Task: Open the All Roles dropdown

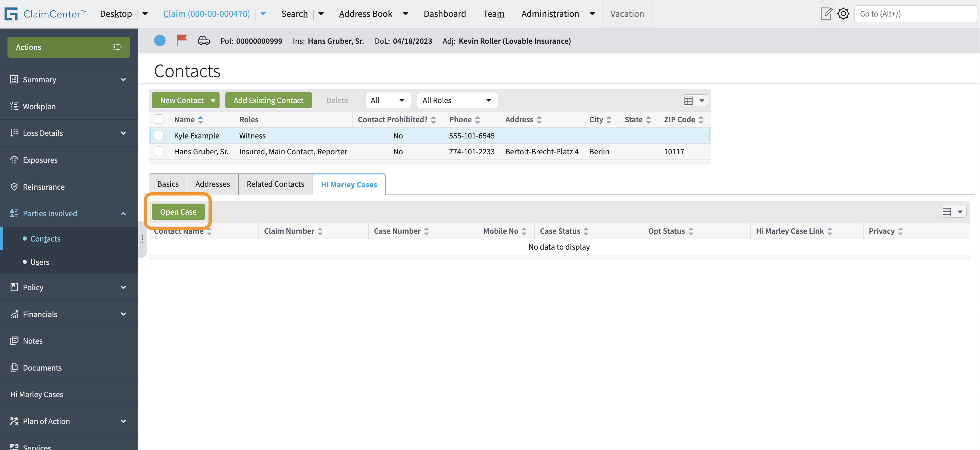Action: [x=457, y=101]
